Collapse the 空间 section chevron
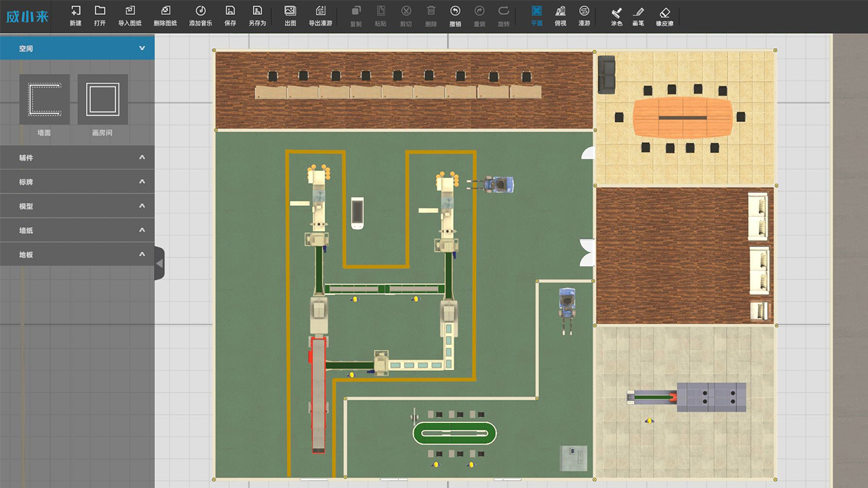This screenshot has width=868, height=488. 142,49
